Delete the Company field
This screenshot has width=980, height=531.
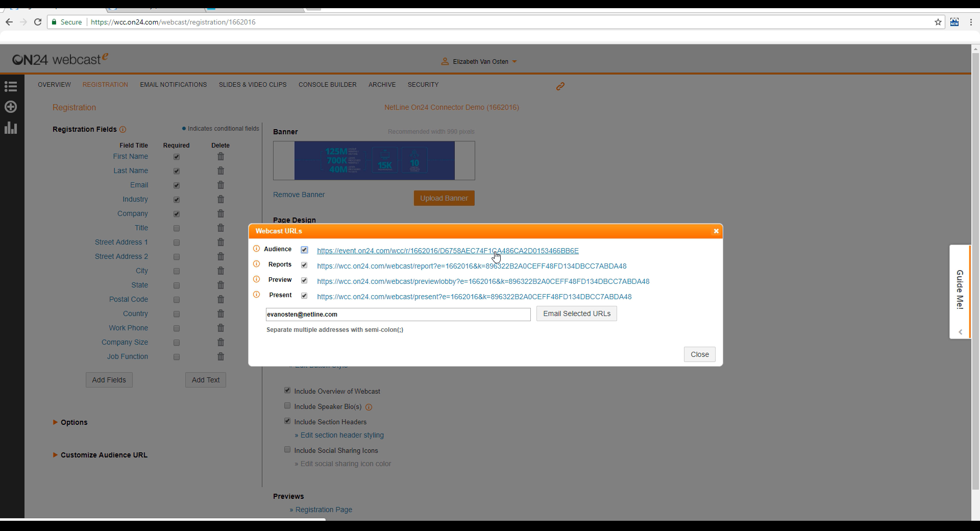220,213
